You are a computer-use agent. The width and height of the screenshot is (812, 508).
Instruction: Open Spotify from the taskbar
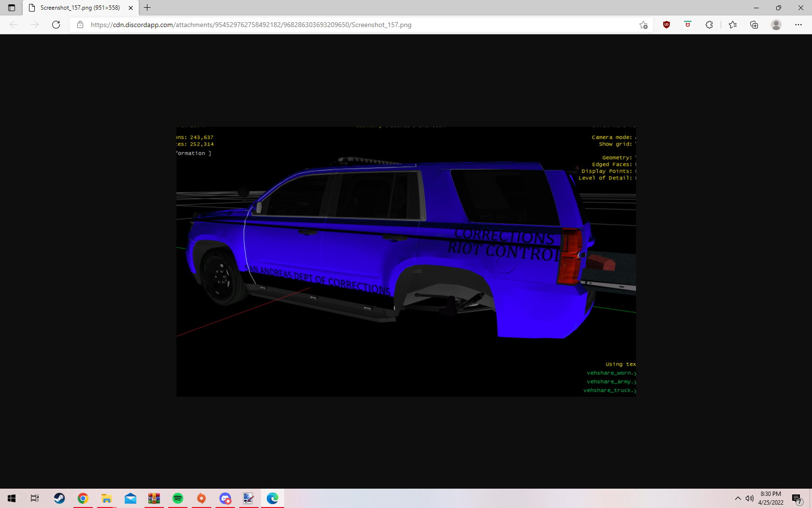178,498
